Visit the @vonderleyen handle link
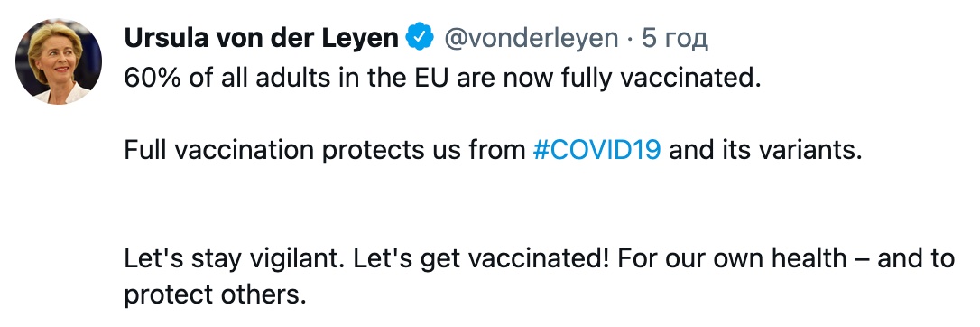The image size is (980, 327). (x=531, y=39)
